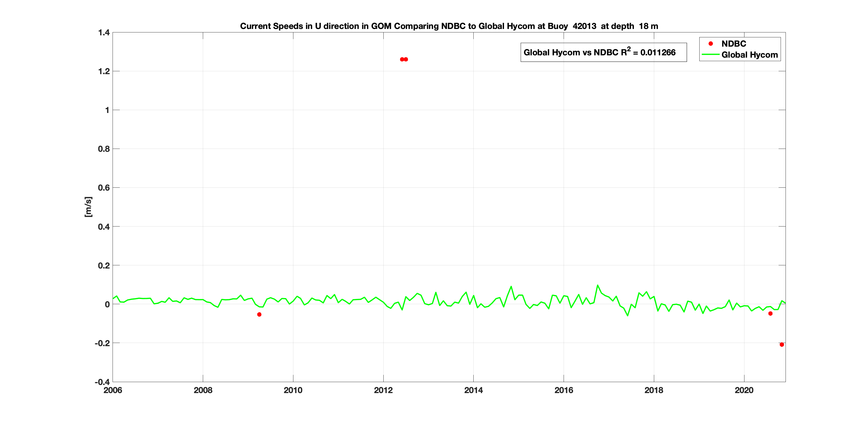Select the NDBC legend text label

click(733, 43)
